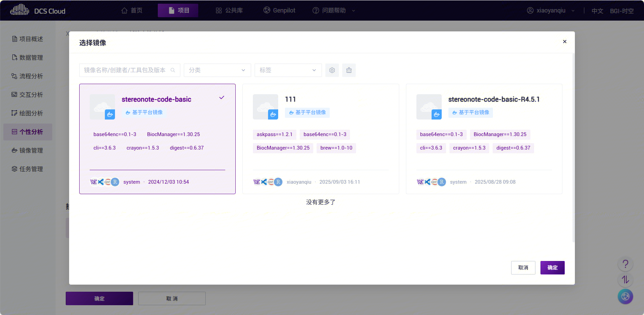Click the search magnifier in the image name field

coord(173,70)
